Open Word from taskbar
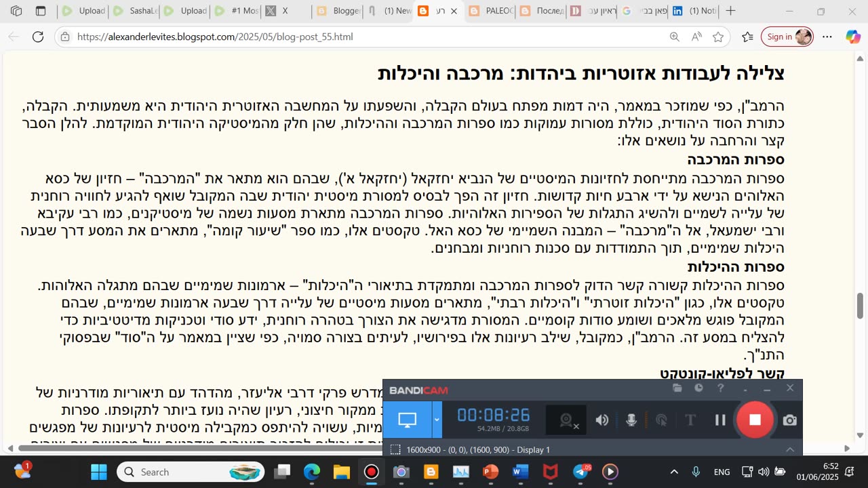Viewport: 868px width, 488px height. click(x=521, y=472)
